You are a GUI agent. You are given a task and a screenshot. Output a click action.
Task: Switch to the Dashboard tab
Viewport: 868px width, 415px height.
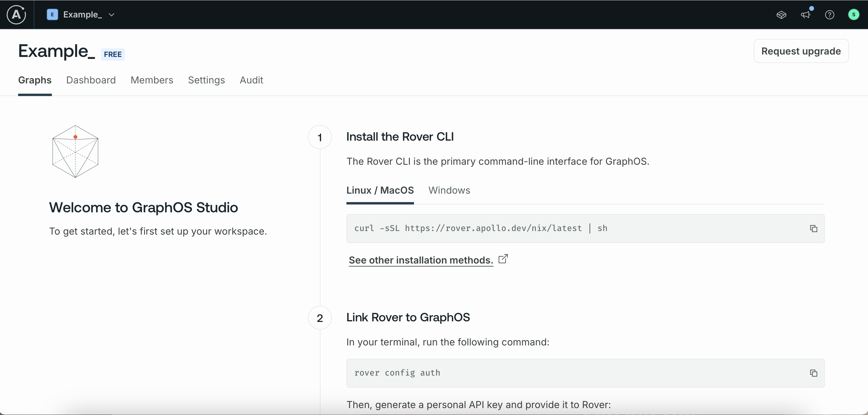click(x=91, y=80)
